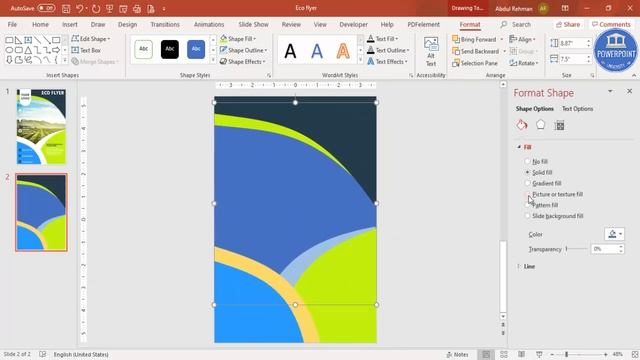Open the Text Effects dropdown
Image resolution: width=640 pixels, height=360 pixels.
click(x=387, y=62)
